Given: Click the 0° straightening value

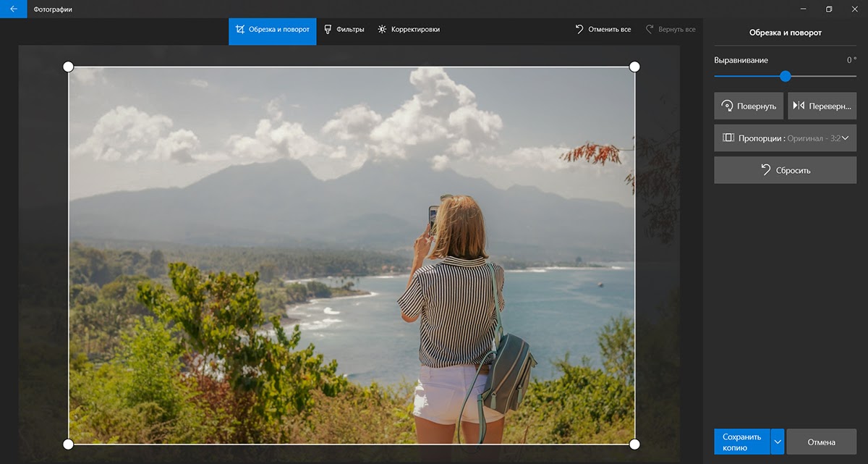Looking at the screenshot, I should click(x=851, y=60).
